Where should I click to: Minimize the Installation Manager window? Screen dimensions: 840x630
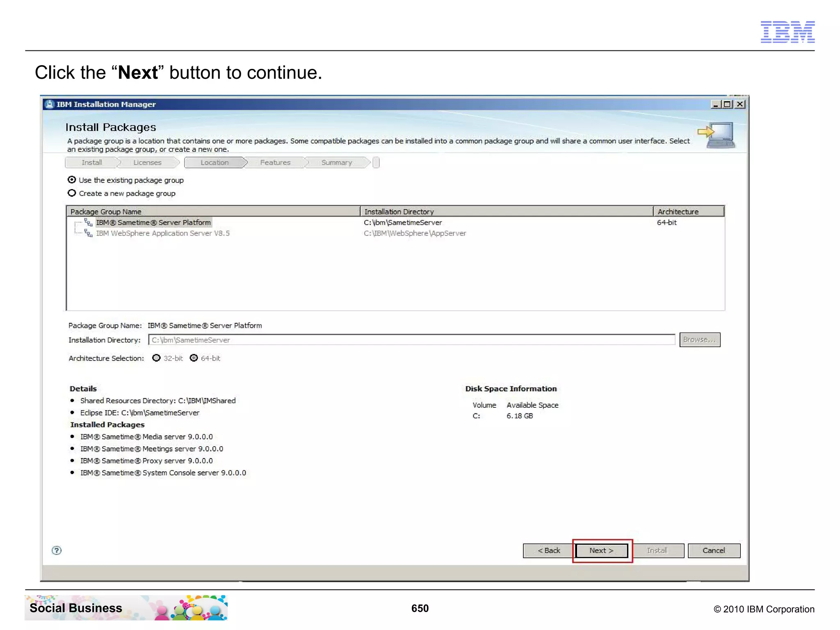point(715,105)
